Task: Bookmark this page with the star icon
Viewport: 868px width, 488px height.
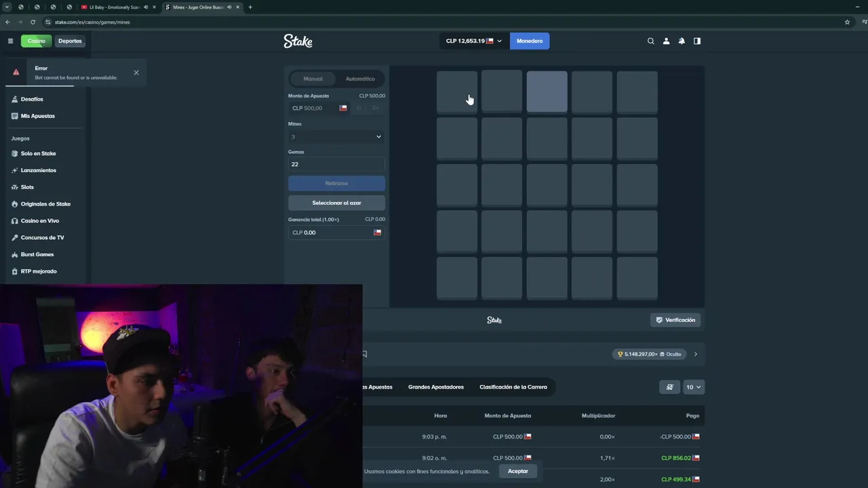Action: tap(847, 22)
